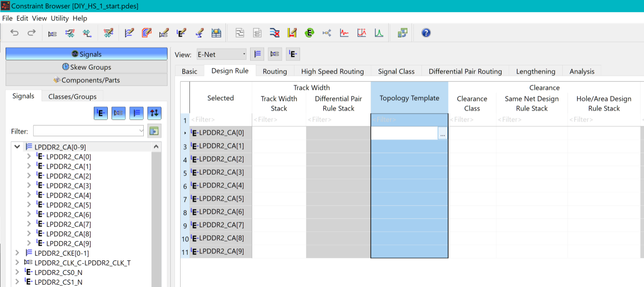Toggle the differential pair filter in left panel
Image resolution: width=644 pixels, height=287 pixels.
(119, 113)
